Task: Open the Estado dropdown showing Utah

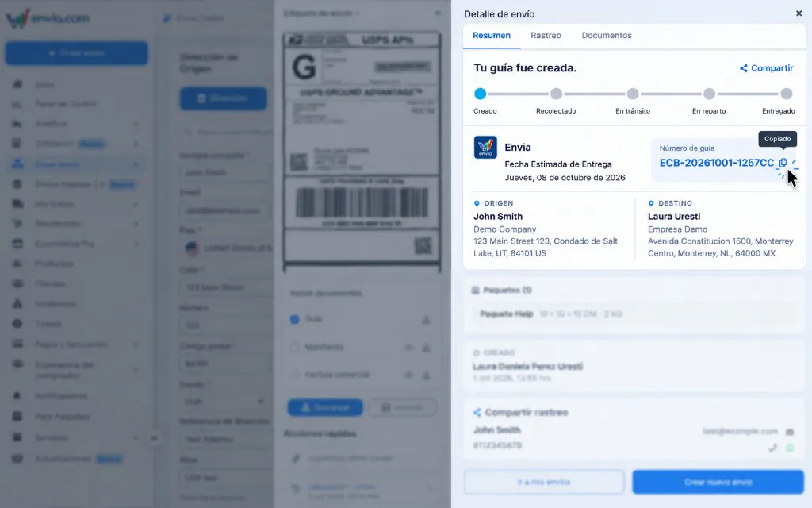Action: (x=224, y=402)
